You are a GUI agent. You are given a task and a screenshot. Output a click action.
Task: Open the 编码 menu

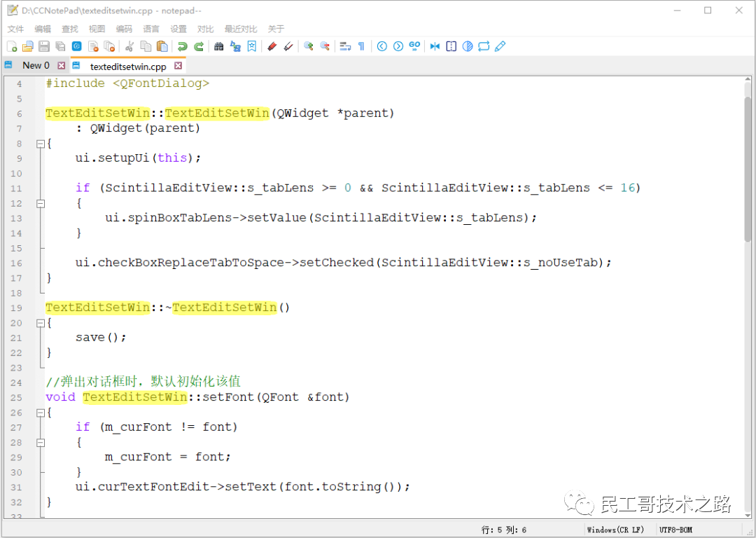point(124,29)
